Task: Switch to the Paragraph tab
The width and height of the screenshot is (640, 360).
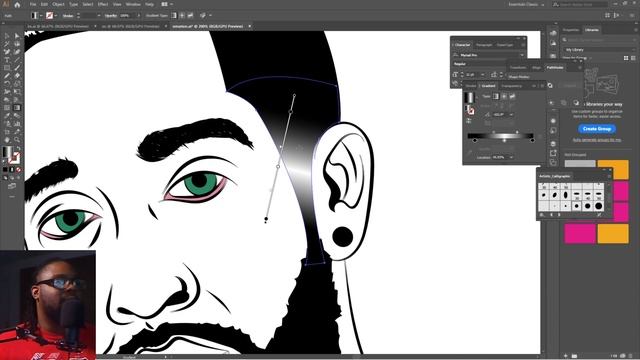Action: [x=484, y=45]
